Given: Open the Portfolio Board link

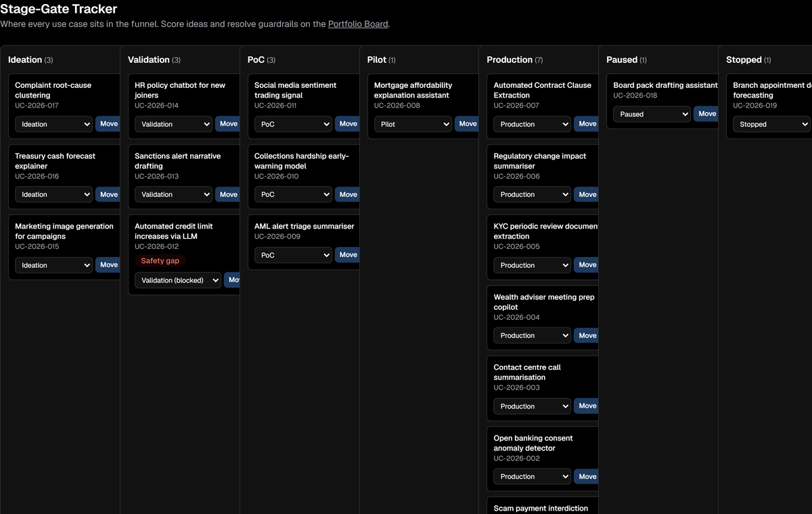Looking at the screenshot, I should click(358, 24).
